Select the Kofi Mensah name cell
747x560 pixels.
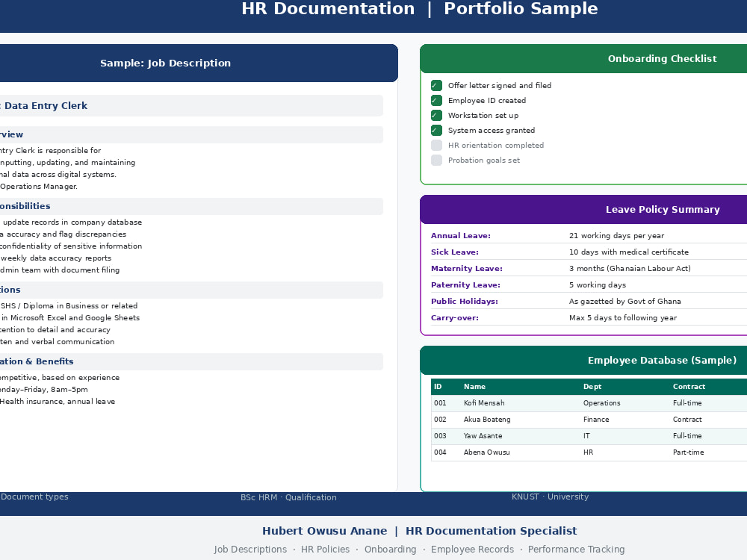coord(484,403)
